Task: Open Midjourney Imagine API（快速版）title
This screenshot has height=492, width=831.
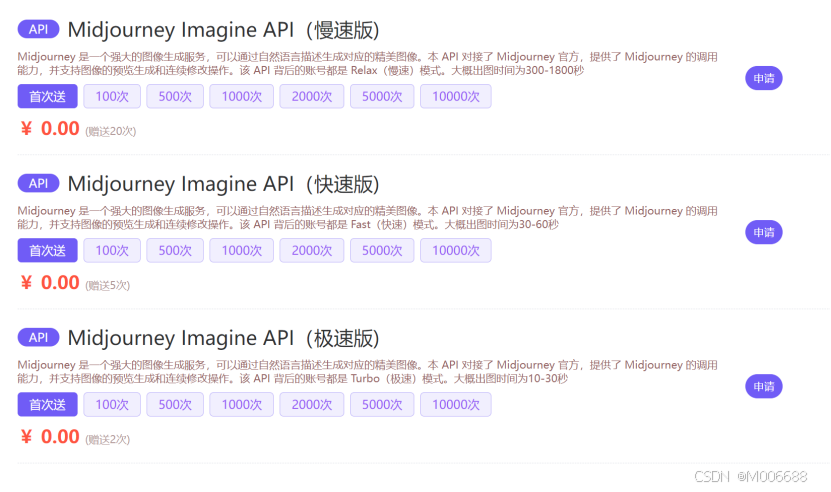Action: coord(224,184)
